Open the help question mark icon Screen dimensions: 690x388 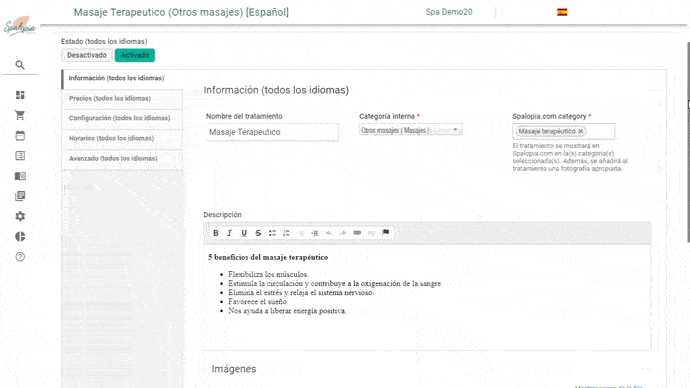20,257
